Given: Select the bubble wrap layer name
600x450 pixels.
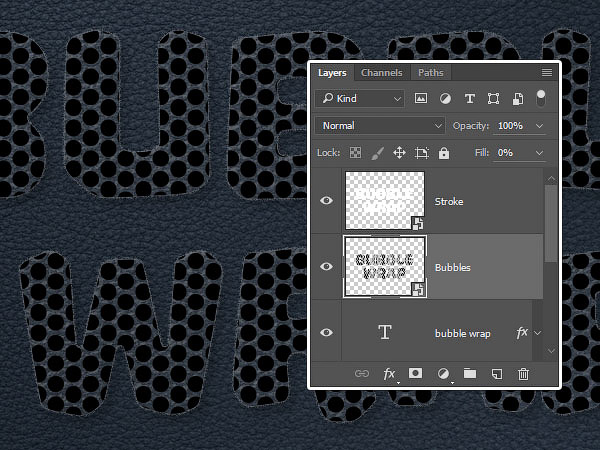Looking at the screenshot, I should coord(463,334).
